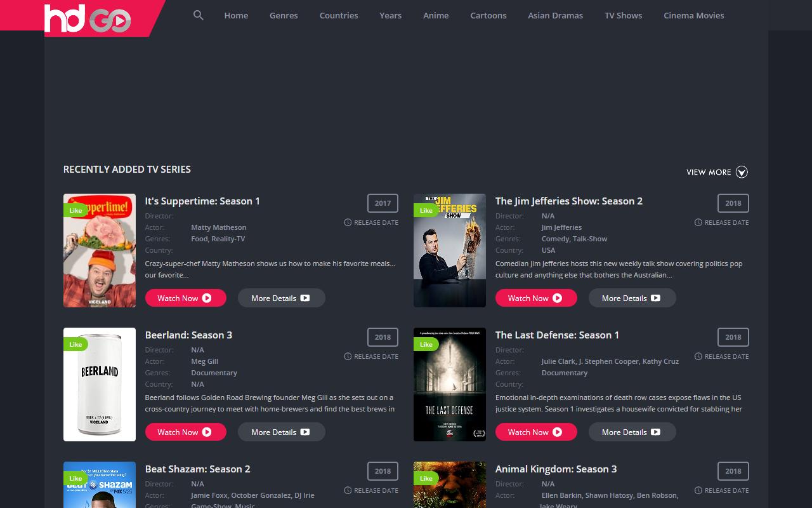The height and width of the screenshot is (508, 812).
Task: Open More Details for Beerland
Action: point(281,432)
